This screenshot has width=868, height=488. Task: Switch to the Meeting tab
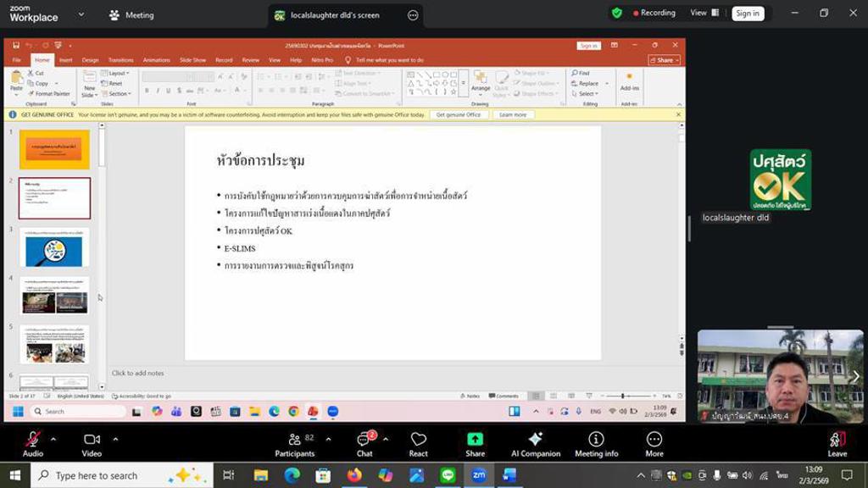tap(131, 14)
